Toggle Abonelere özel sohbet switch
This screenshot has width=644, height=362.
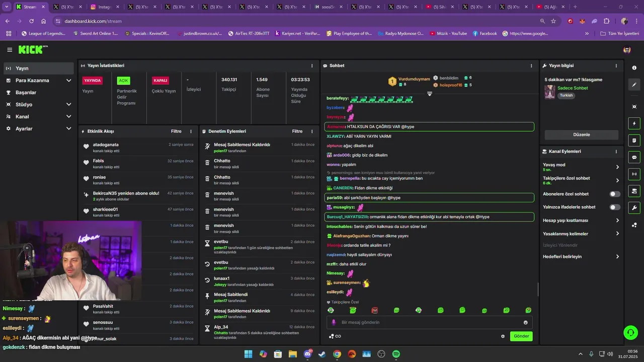(615, 194)
